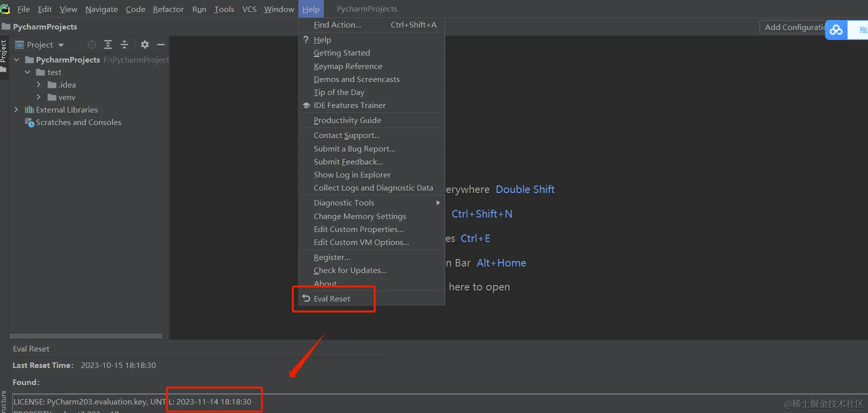Choose Find Action from Help menu
Screen dimensions: 868x413
point(371,24)
